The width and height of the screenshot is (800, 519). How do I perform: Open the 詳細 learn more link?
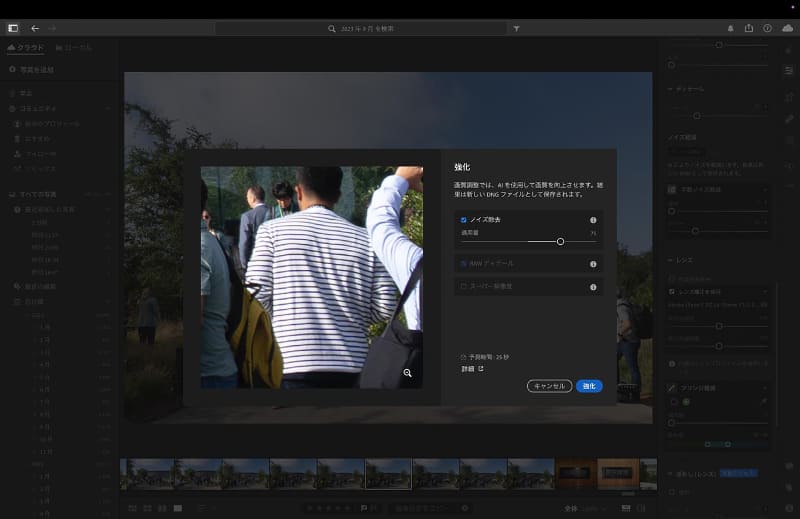pyautogui.click(x=472, y=369)
